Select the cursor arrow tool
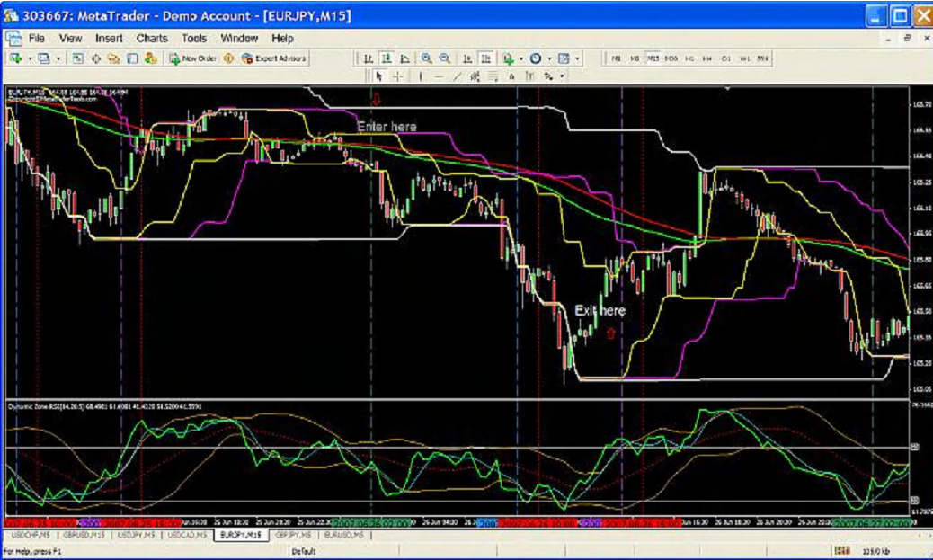The height and width of the screenshot is (560, 933). (x=379, y=76)
